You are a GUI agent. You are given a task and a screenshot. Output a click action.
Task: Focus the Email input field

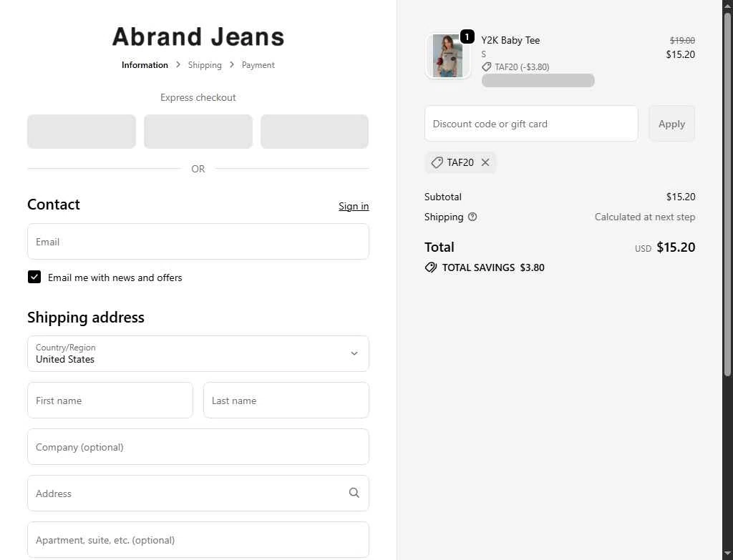[198, 242]
